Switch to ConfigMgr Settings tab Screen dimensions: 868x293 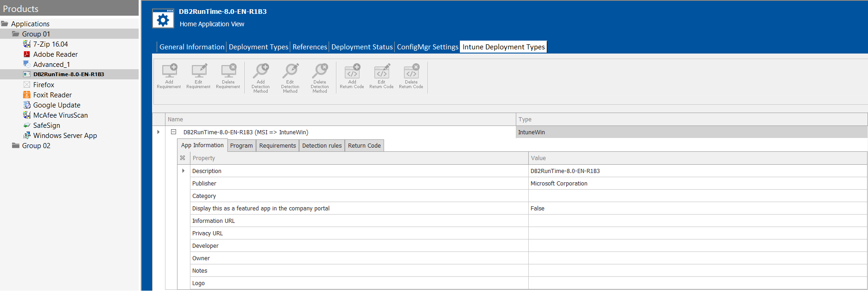pos(428,47)
